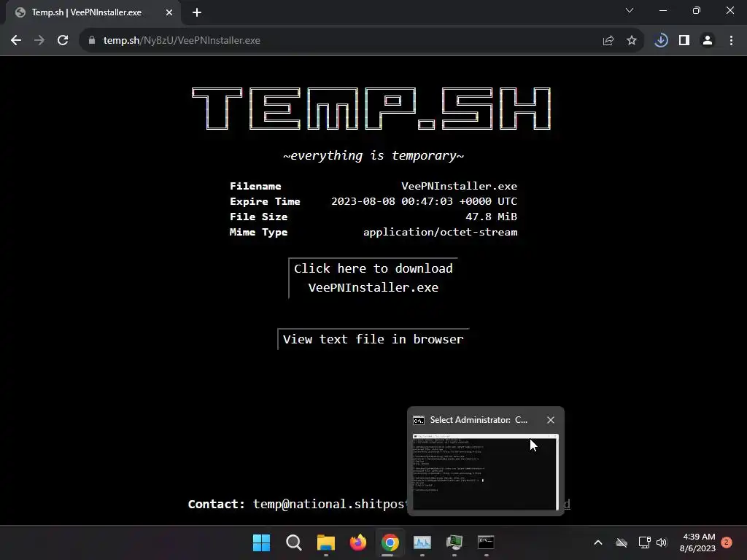The width and height of the screenshot is (747, 560).
Task: Restore down the Chrome window
Action: (697, 10)
